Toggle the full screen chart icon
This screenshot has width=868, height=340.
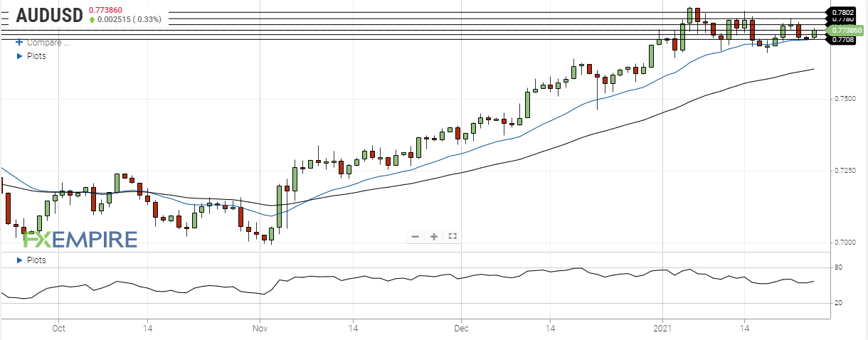click(452, 237)
